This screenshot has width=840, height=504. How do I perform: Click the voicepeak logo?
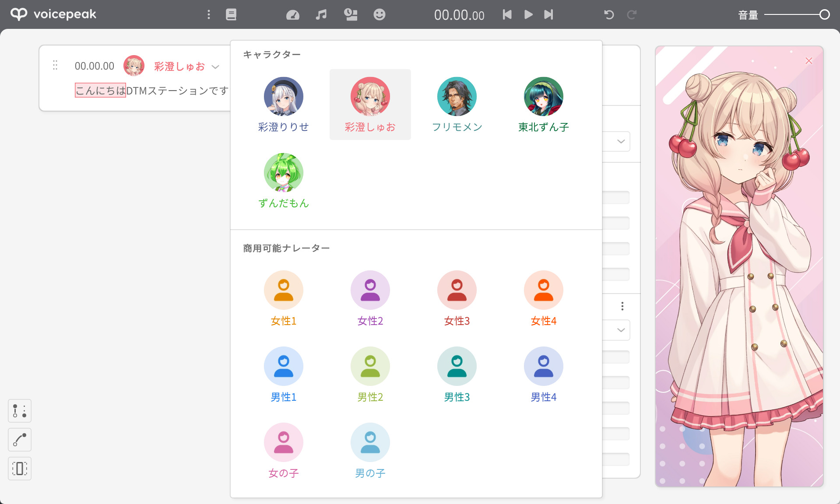tap(53, 14)
